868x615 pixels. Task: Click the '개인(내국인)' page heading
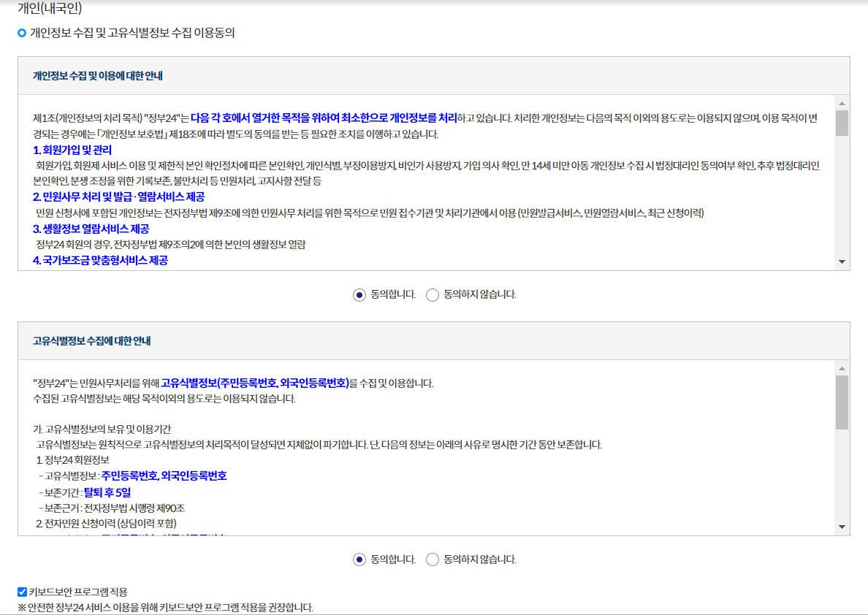[x=50, y=8]
